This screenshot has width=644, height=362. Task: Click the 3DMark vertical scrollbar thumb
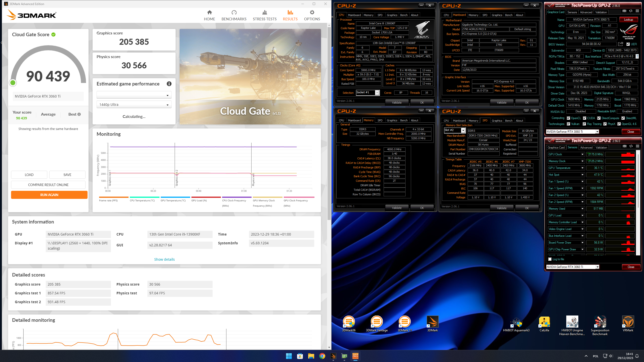pos(329,123)
